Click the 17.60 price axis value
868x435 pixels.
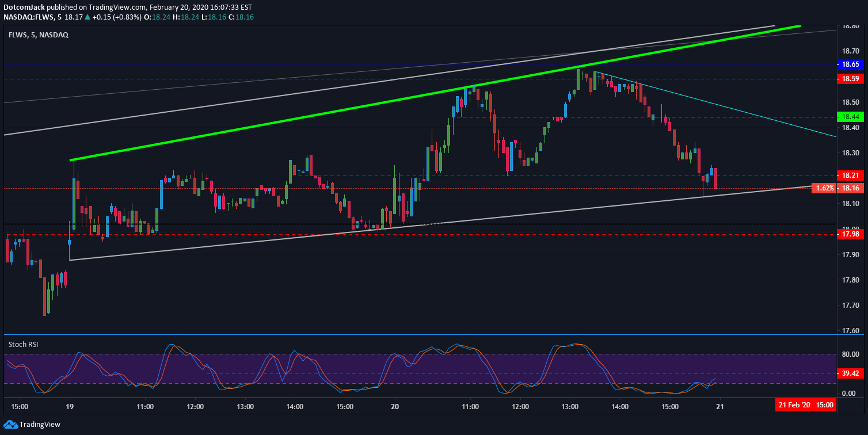[x=851, y=331]
